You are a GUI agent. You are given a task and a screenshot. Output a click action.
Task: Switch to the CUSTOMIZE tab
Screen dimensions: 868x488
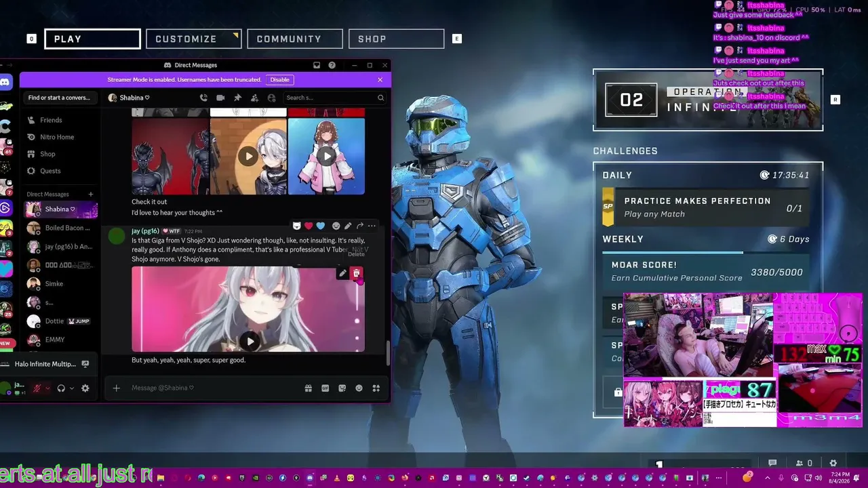tap(193, 39)
